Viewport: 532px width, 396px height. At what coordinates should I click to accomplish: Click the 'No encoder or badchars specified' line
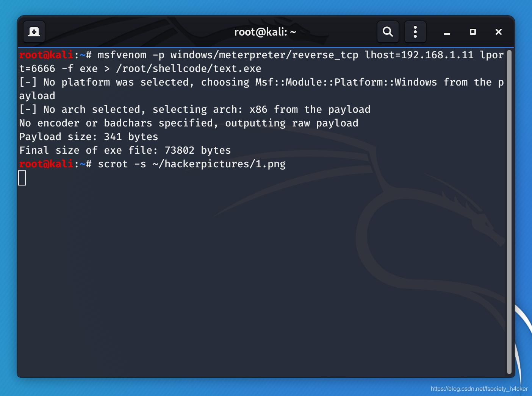(x=189, y=123)
